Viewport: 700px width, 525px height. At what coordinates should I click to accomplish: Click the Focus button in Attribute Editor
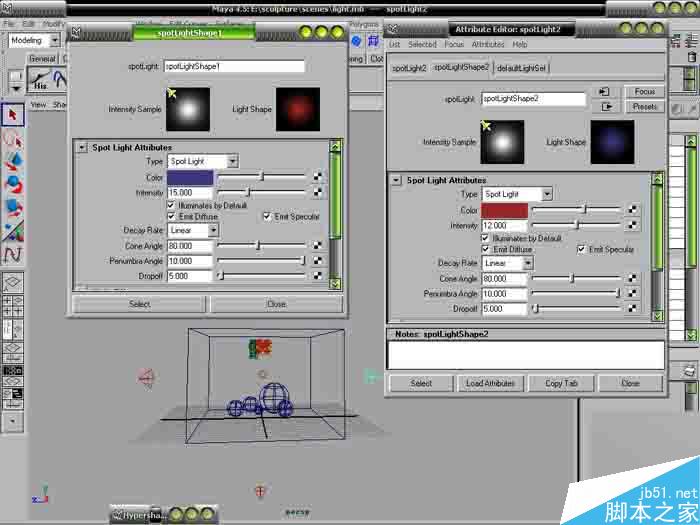click(x=645, y=92)
